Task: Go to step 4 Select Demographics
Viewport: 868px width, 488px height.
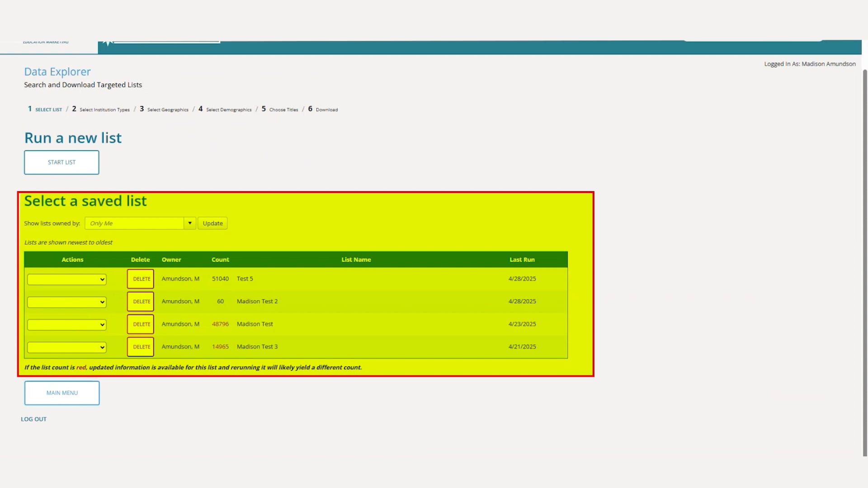Action: [228, 110]
